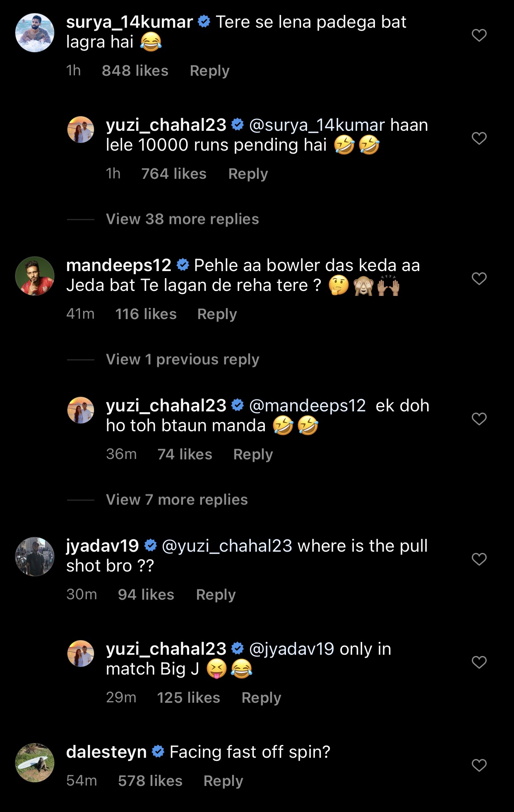Image resolution: width=514 pixels, height=812 pixels.
Task: Open the dalesteyn username
Action: point(106,752)
